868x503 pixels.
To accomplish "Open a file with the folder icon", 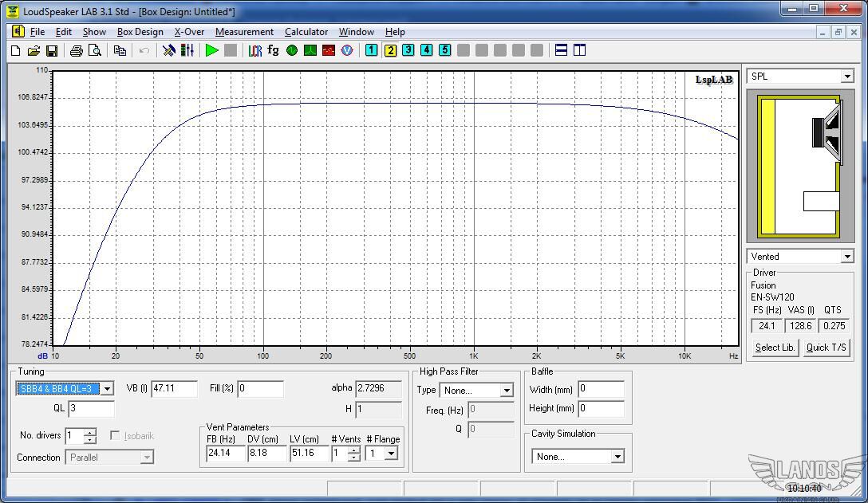I will (34, 51).
